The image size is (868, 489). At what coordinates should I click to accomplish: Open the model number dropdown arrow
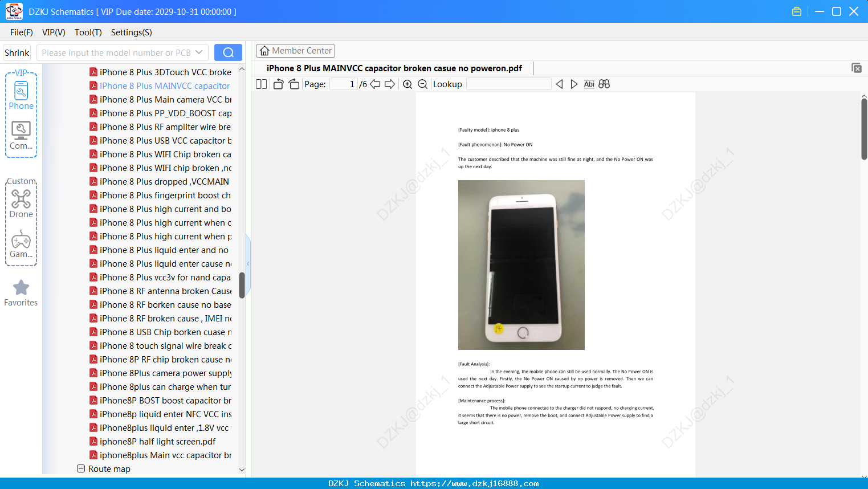tap(199, 52)
